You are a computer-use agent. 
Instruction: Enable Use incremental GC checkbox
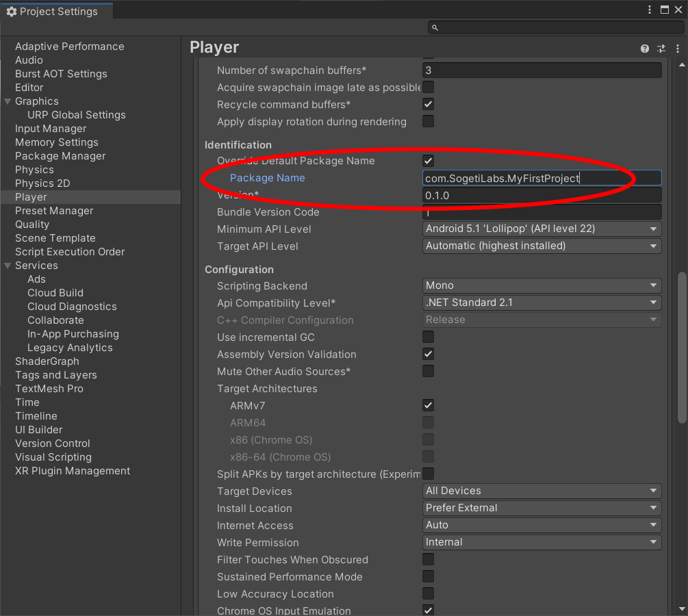pyautogui.click(x=429, y=337)
